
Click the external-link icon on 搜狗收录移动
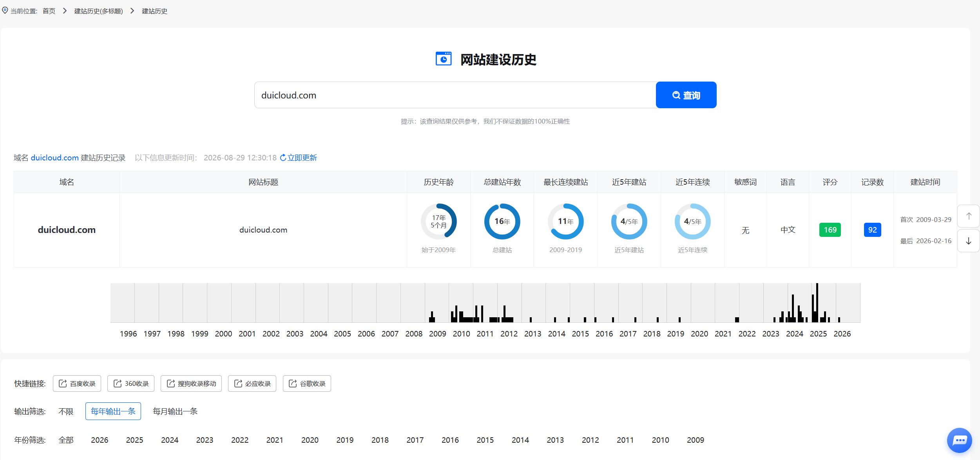pos(170,384)
